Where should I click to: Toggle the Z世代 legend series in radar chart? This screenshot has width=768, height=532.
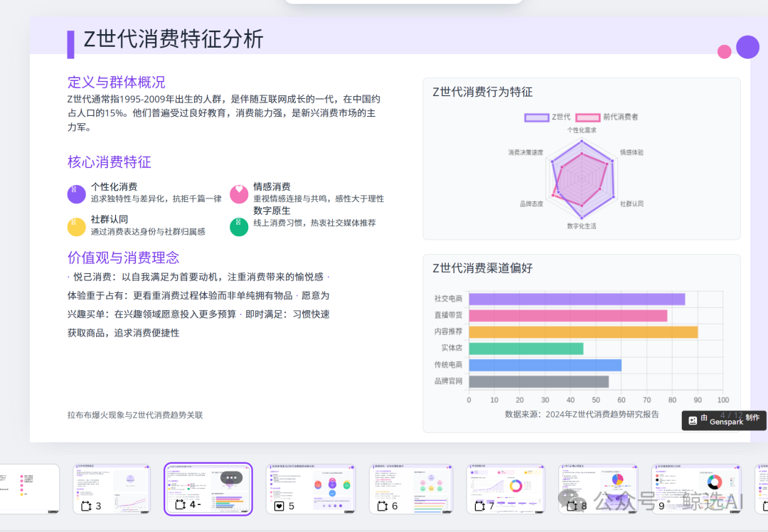[548, 117]
